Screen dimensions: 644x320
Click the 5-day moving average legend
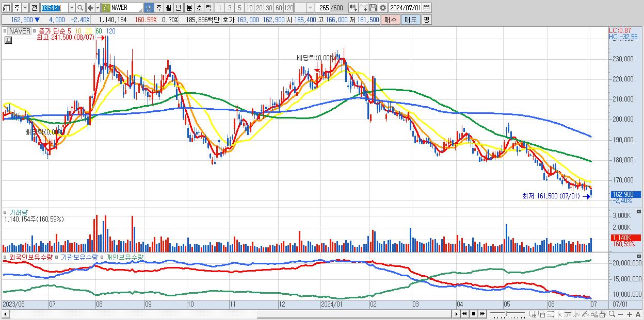(x=69, y=31)
